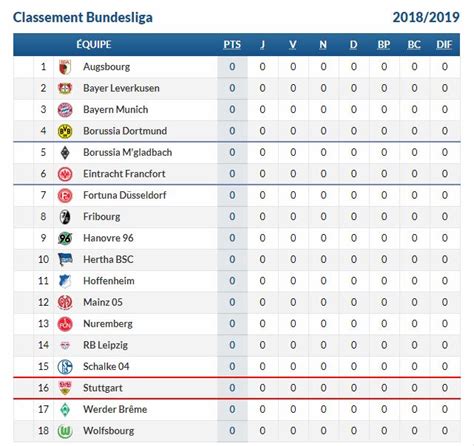Click the Hoffenheim team row name

[x=109, y=281]
